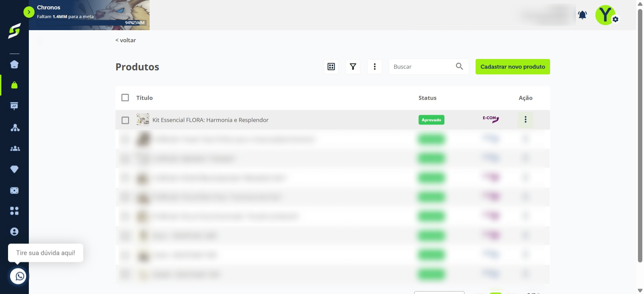Image resolution: width=644 pixels, height=294 pixels.
Task: Click the 'Ação' column header
Action: [x=526, y=98]
